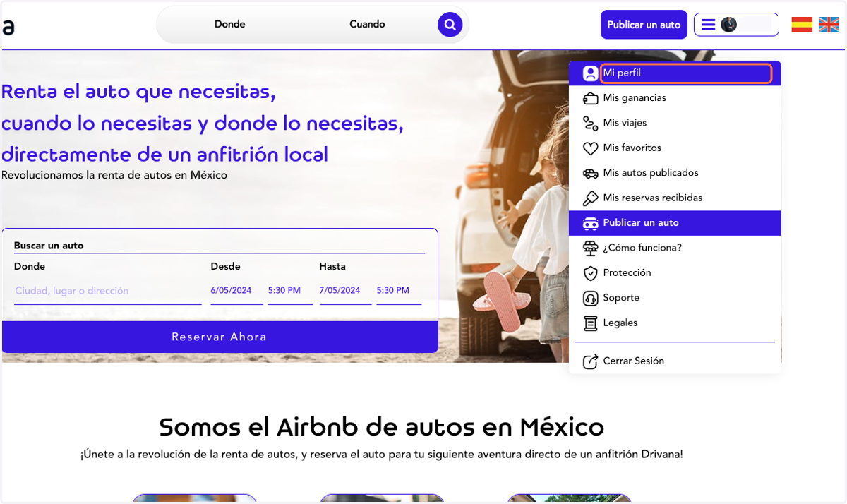Click the Legales document icon

pos(590,323)
